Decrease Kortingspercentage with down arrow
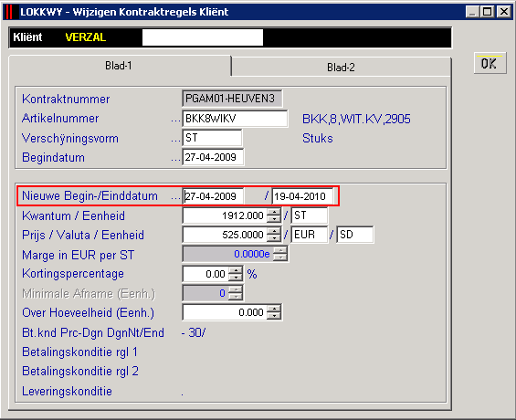 (236, 278)
